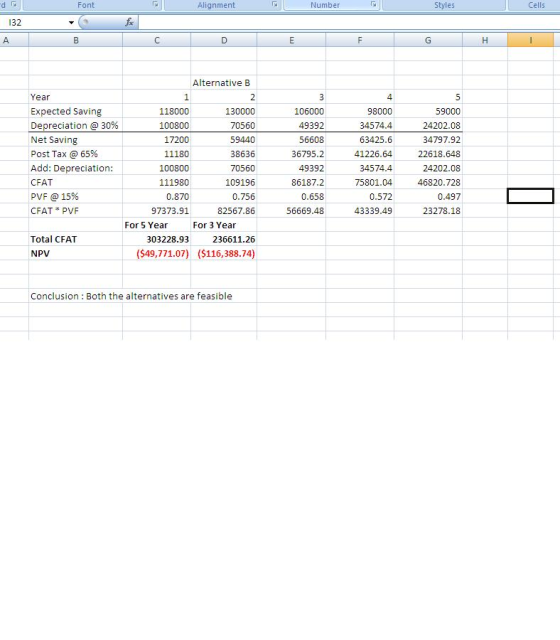Image resolution: width=560 pixels, height=640 pixels.
Task: Click the currently selected cell I32
Action: click(x=531, y=196)
